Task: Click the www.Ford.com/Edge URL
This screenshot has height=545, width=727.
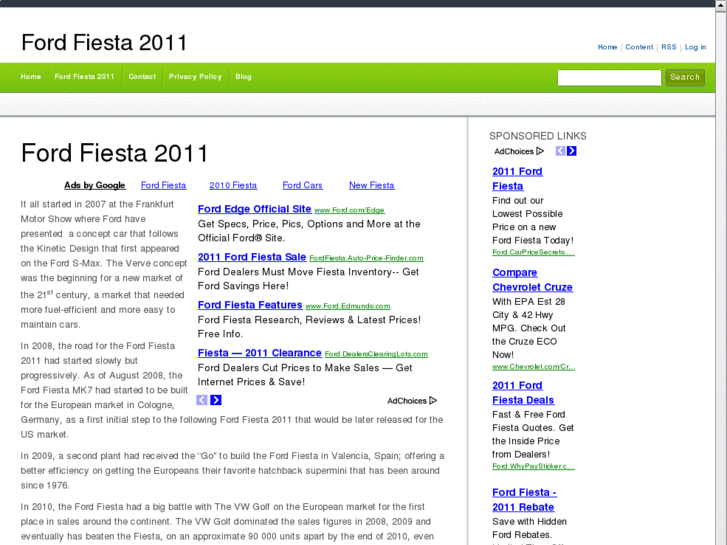Action: tap(350, 210)
